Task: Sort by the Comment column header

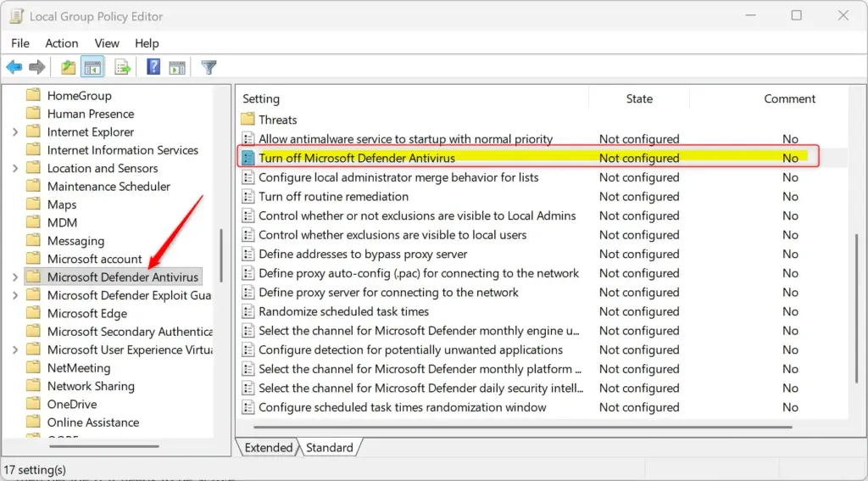Action: (x=789, y=98)
